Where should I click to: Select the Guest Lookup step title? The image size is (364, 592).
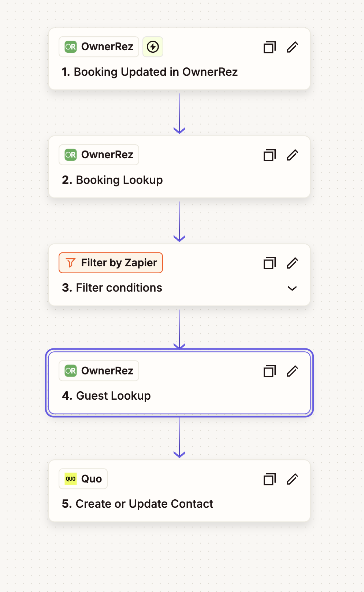point(106,396)
